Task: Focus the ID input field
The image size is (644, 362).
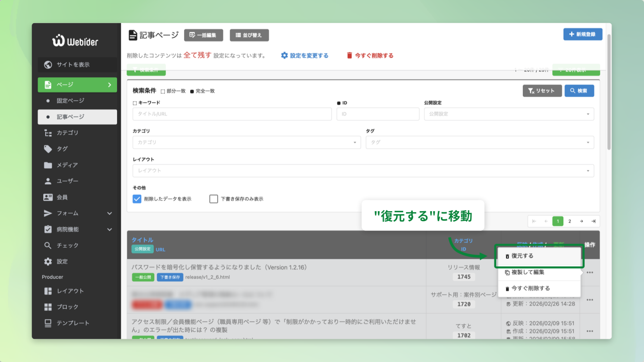Action: (x=378, y=114)
